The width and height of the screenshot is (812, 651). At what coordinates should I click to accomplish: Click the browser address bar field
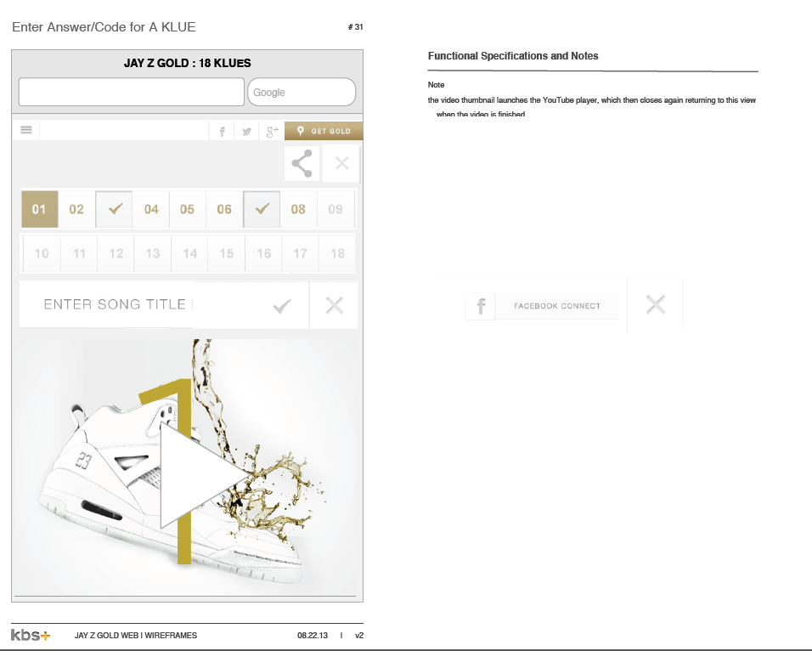132,93
